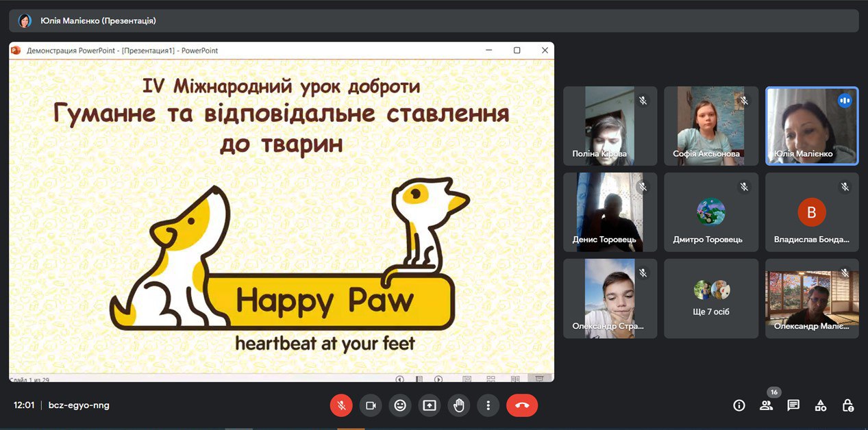Click the participant count badge showing 16
The height and width of the screenshot is (430, 868).
pos(774,392)
